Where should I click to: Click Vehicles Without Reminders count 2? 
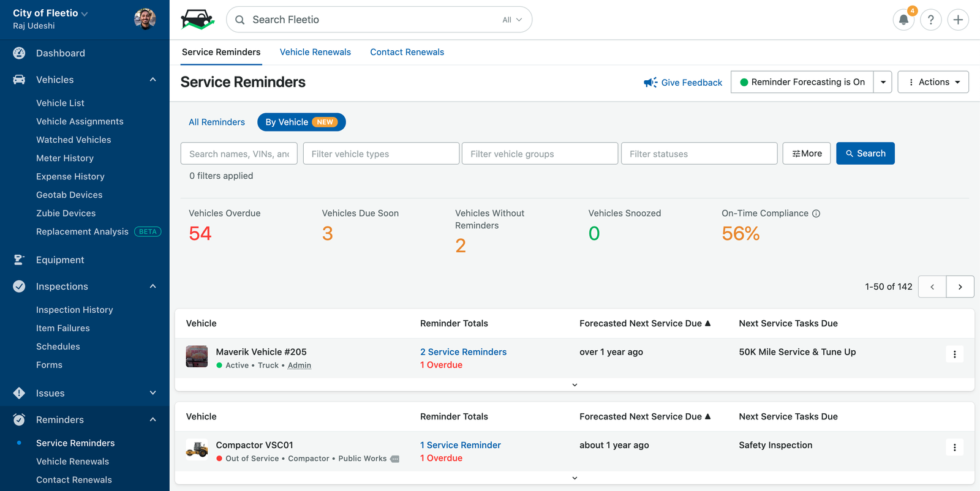point(461,245)
